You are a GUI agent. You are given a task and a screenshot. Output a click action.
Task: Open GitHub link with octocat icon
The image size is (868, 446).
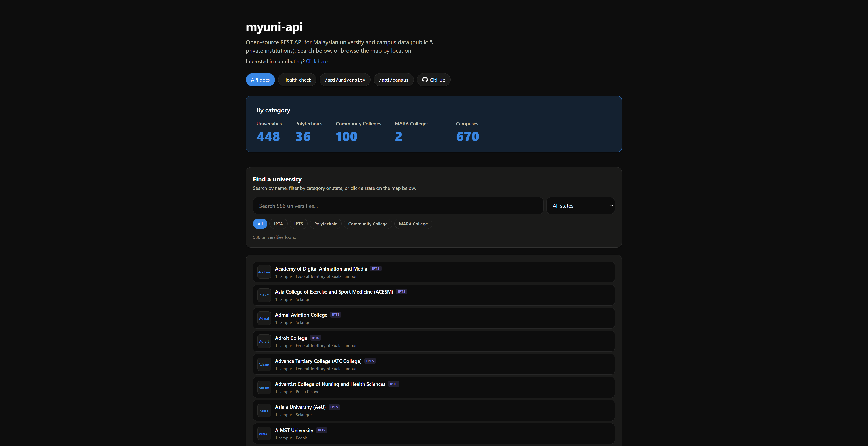click(x=433, y=80)
